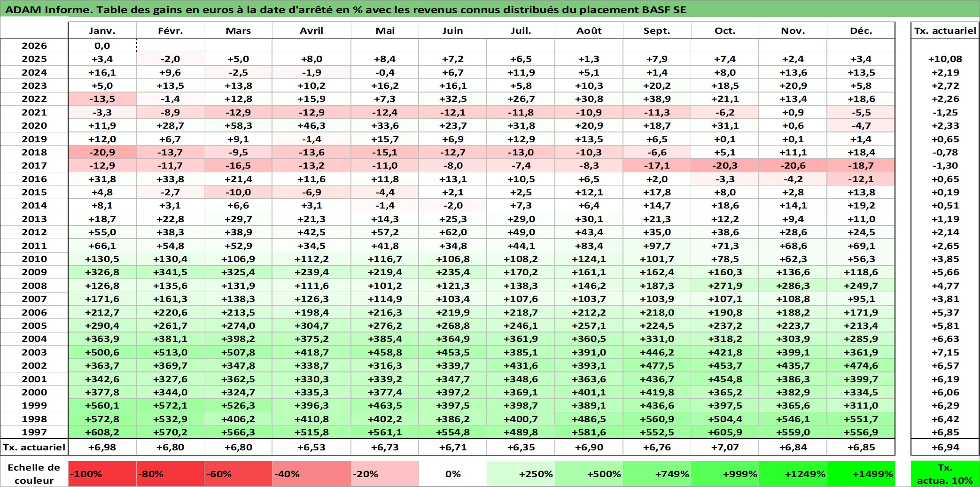
Task: Click the 2025 row label
Action: click(x=34, y=59)
